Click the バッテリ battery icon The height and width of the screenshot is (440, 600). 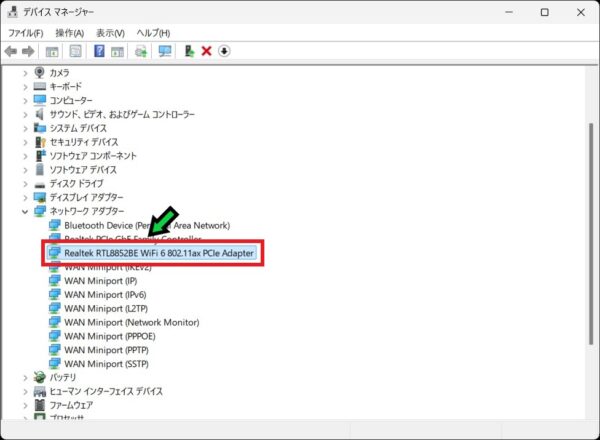point(39,377)
